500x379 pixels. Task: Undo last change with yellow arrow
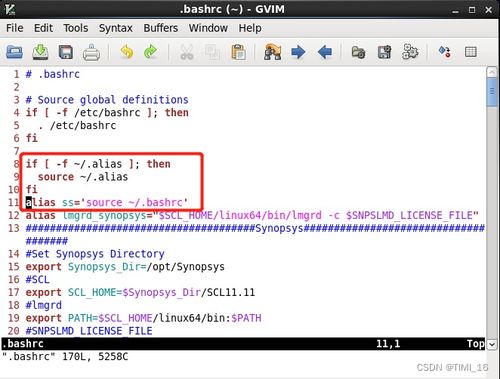pos(127,52)
